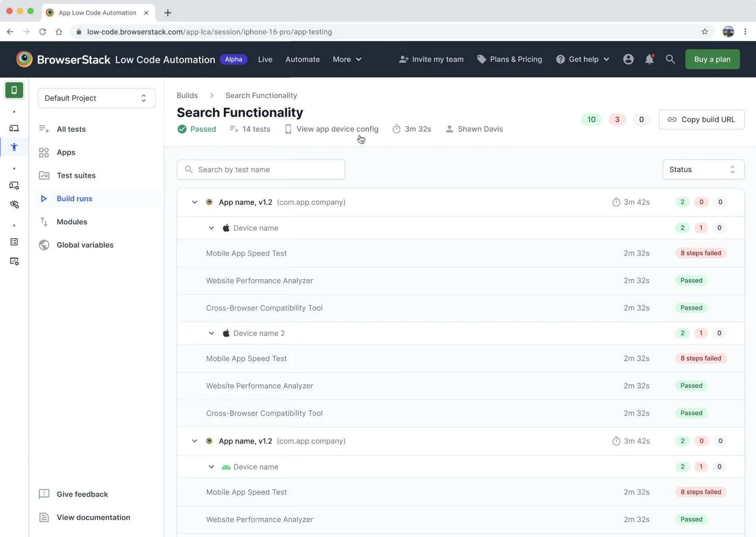Click the device settings icon in left sidebar

14,185
